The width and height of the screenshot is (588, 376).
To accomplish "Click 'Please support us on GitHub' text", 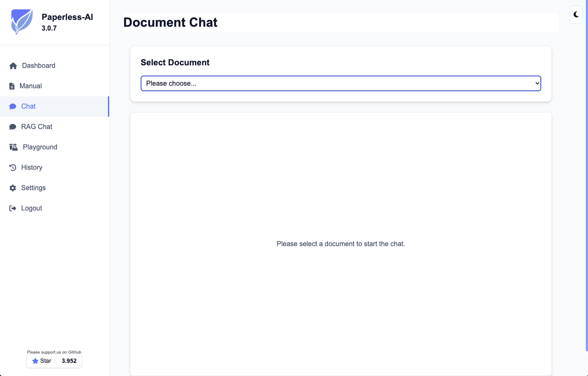I will click(54, 352).
